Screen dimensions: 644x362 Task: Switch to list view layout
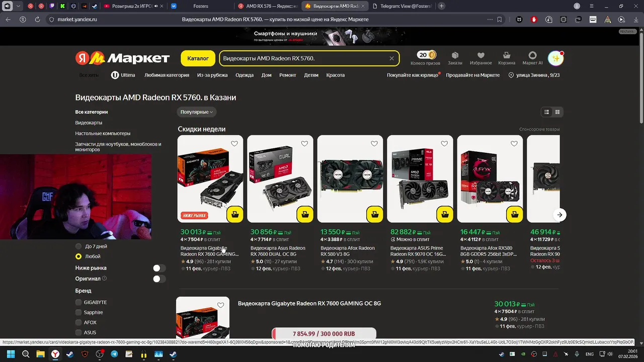(x=547, y=112)
